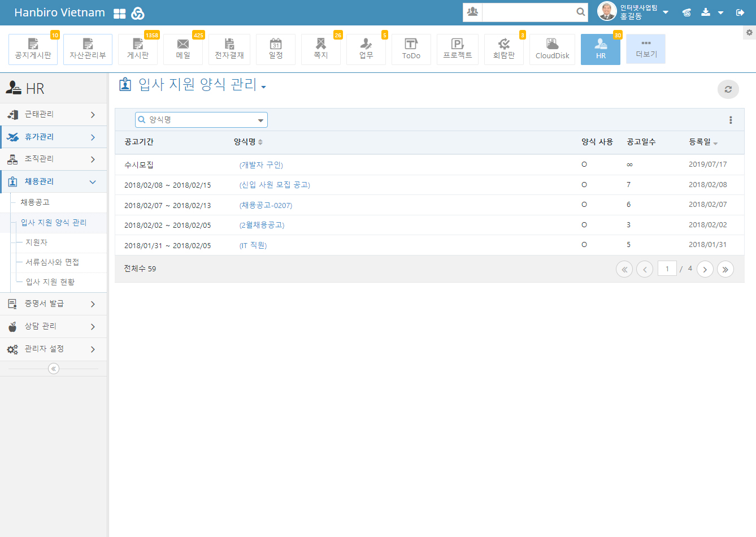Collapse the 채용관리 menu

coord(53,181)
